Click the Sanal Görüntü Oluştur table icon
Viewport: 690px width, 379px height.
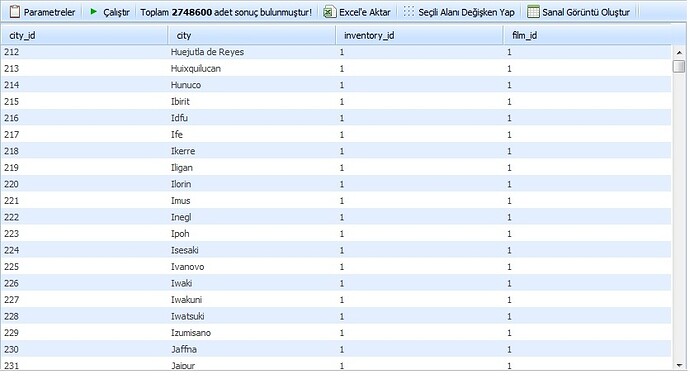(533, 12)
